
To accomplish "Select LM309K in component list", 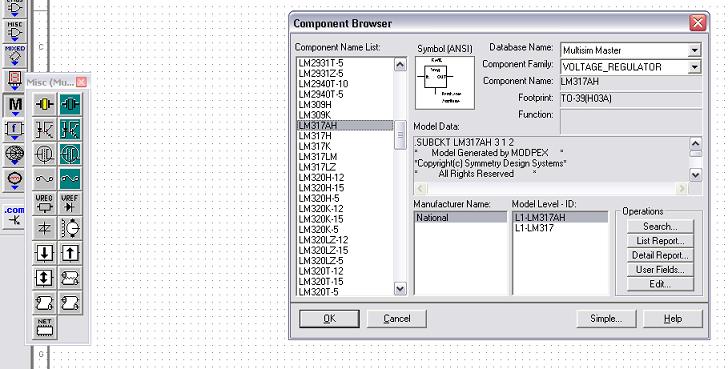I will (314, 115).
